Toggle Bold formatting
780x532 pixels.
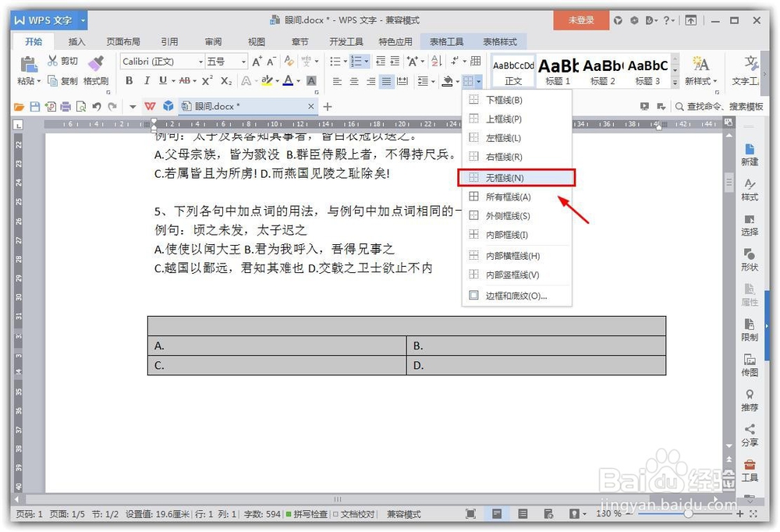tap(129, 80)
